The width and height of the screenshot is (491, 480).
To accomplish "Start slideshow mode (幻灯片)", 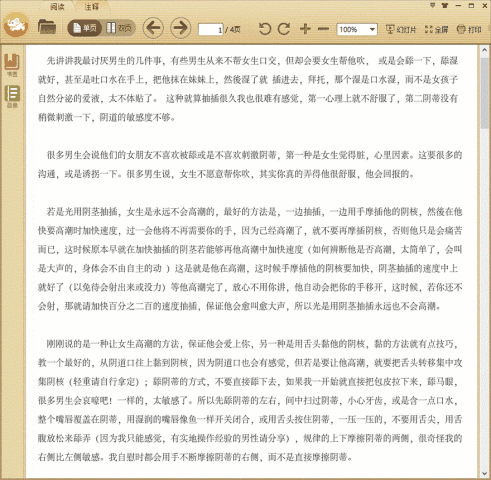I will 401,30.
